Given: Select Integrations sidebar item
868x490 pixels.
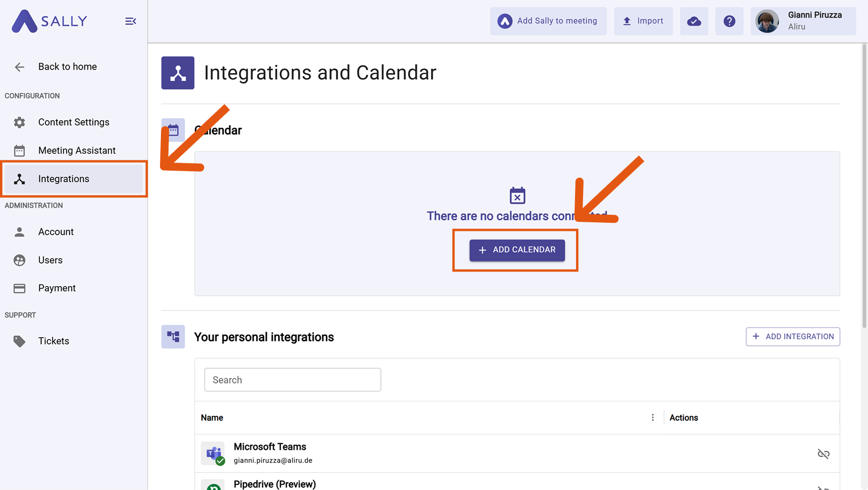Looking at the screenshot, I should 73,179.
